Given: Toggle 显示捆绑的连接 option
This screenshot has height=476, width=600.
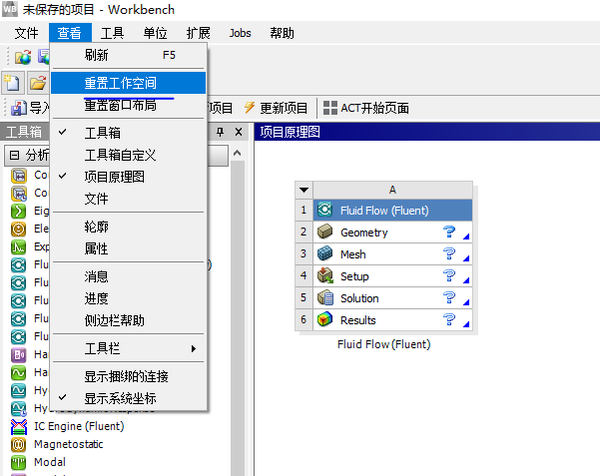Looking at the screenshot, I should tap(129, 377).
